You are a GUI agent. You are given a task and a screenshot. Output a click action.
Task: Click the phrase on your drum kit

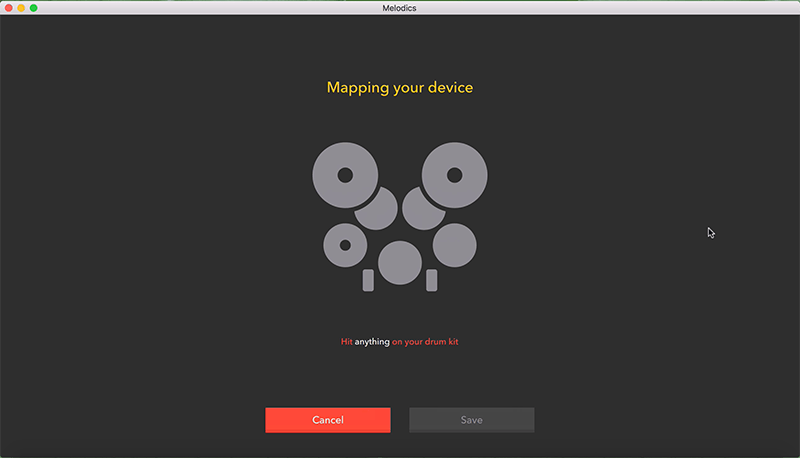[x=425, y=342]
